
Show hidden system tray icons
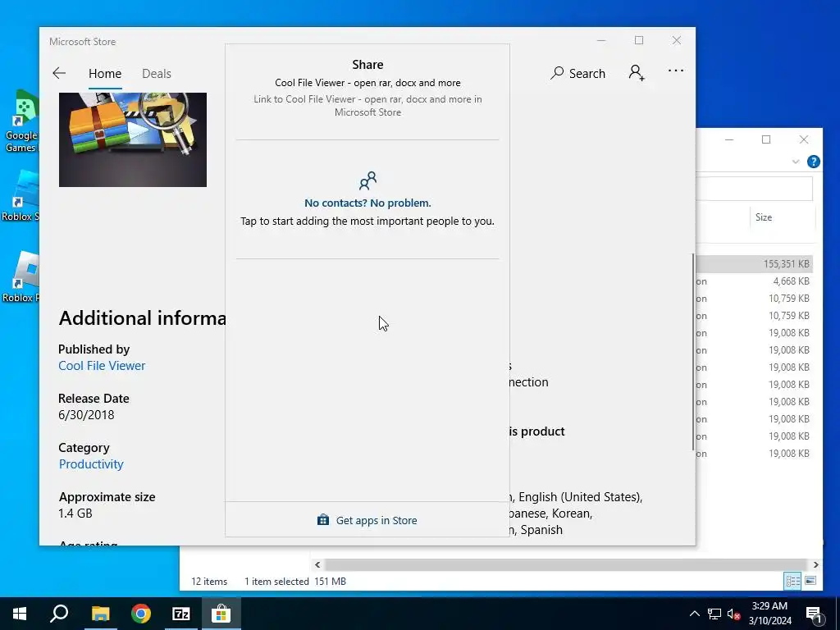pyautogui.click(x=694, y=614)
